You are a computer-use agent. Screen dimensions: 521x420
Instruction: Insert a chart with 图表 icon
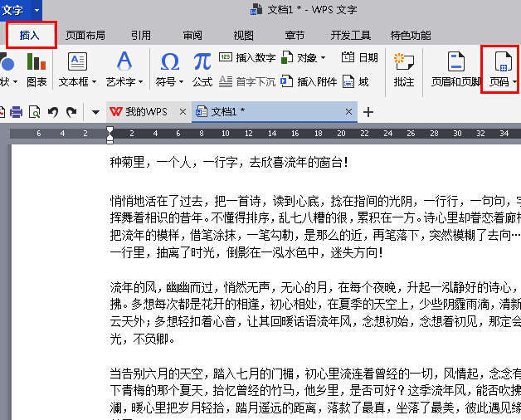[x=37, y=61]
